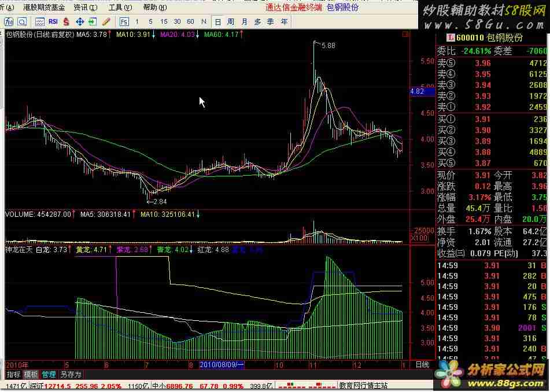Click the 换手 1.67% turnover value
Viewport: 550px width, 392px height.
(479, 231)
